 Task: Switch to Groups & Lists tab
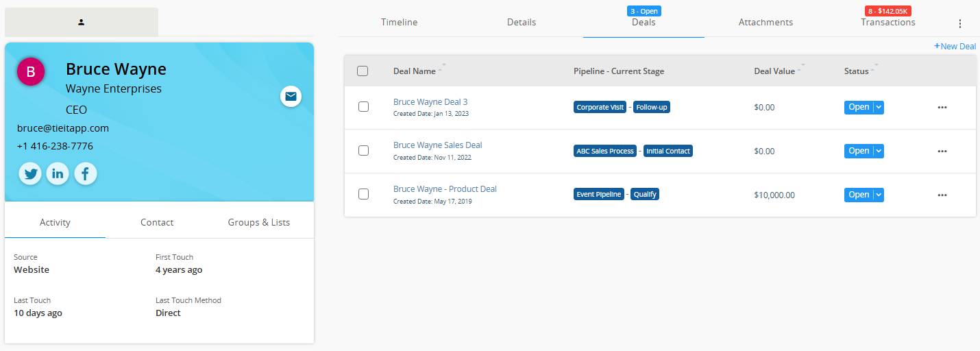(259, 222)
